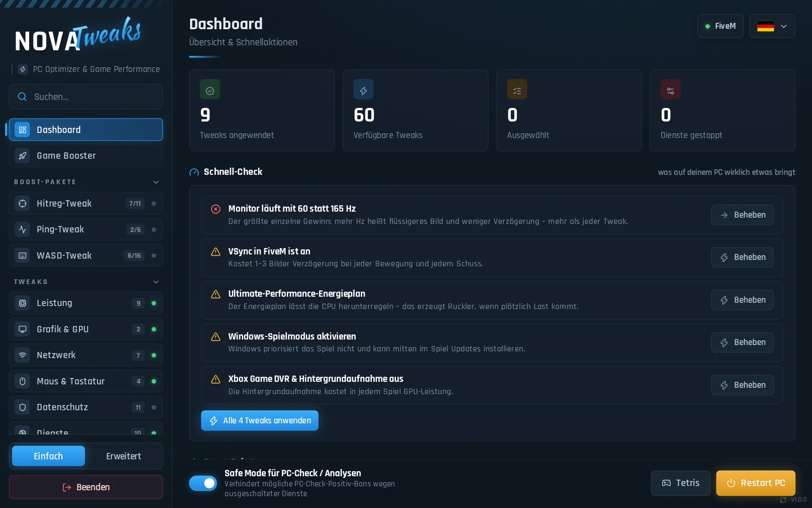The image size is (812, 508).
Task: Open the Grafik & GPU category
Action: [86, 329]
